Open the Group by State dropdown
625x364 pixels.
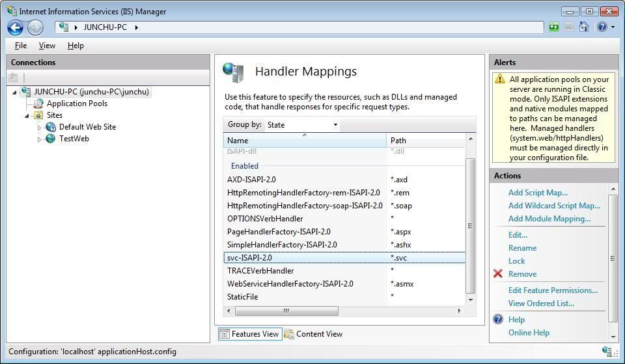[x=303, y=125]
